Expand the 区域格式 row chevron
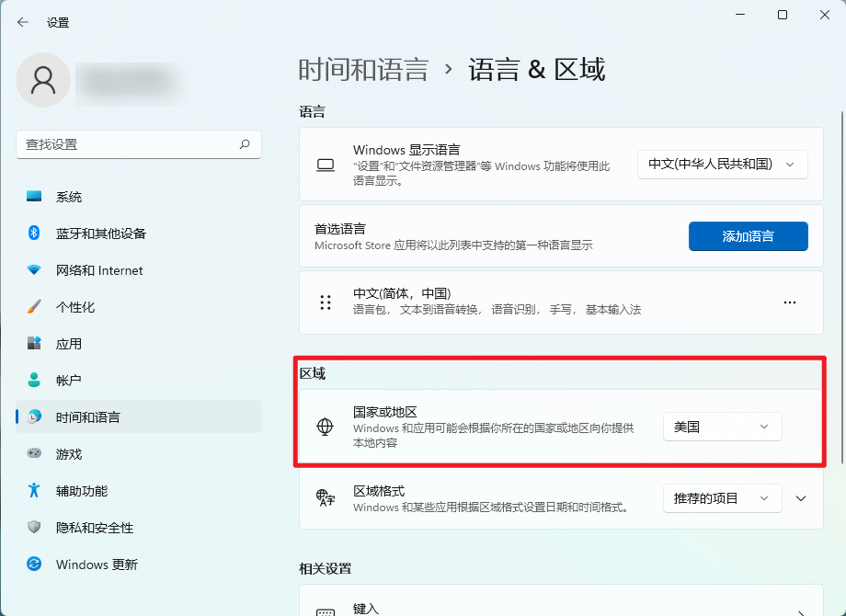 click(x=800, y=498)
